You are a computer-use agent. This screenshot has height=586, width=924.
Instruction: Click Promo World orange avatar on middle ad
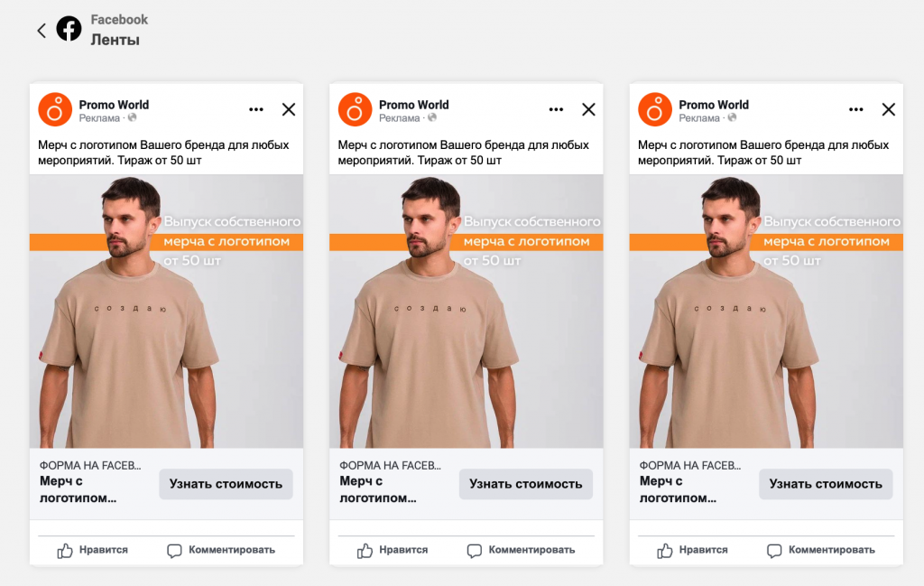[355, 109]
